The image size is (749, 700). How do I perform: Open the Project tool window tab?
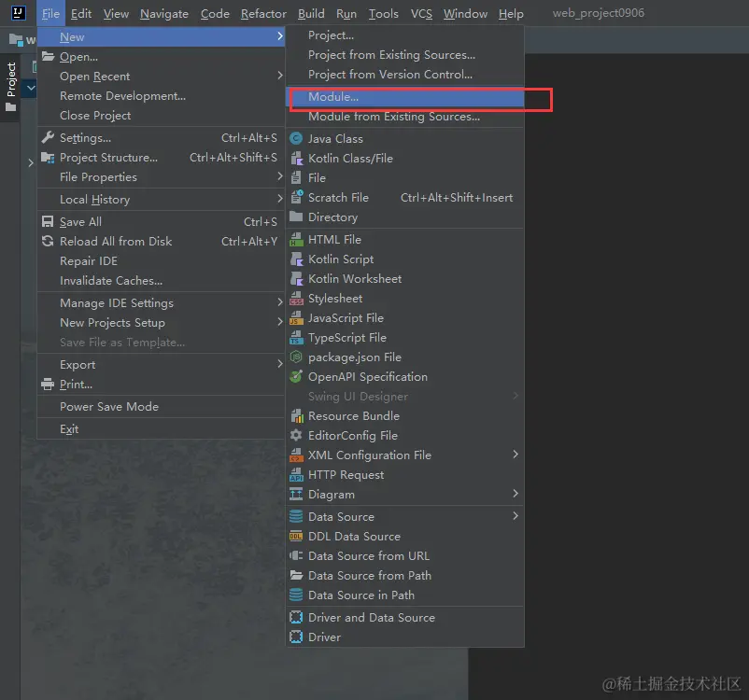pyautogui.click(x=10, y=87)
